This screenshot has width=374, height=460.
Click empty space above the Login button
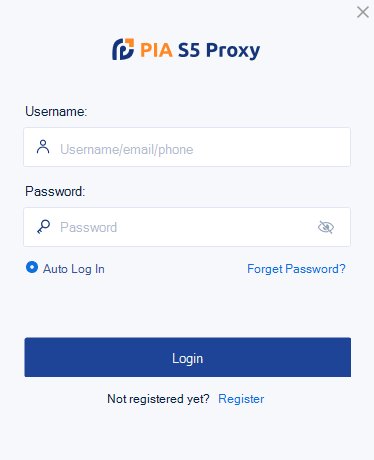(x=187, y=307)
